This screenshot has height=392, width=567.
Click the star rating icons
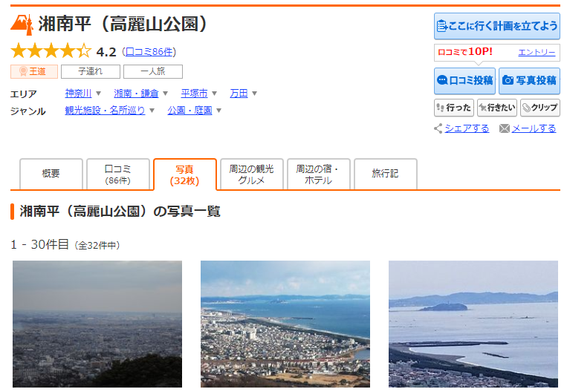click(51, 51)
